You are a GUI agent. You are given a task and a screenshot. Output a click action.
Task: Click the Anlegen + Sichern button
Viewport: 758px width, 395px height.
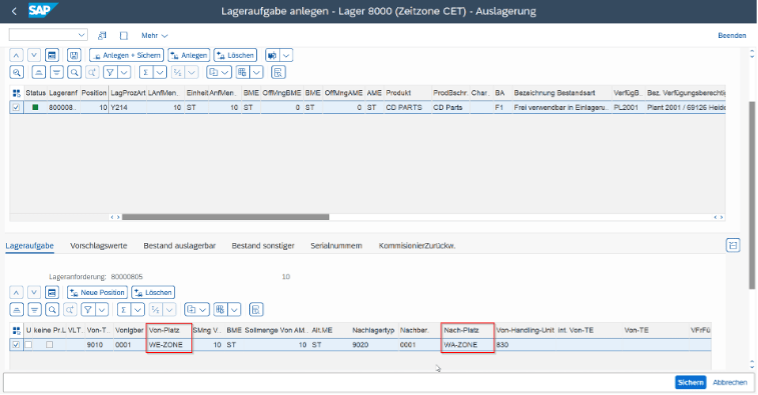[127, 55]
